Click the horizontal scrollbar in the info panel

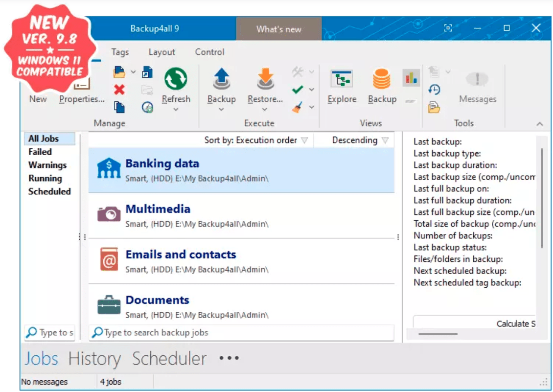tap(438, 334)
